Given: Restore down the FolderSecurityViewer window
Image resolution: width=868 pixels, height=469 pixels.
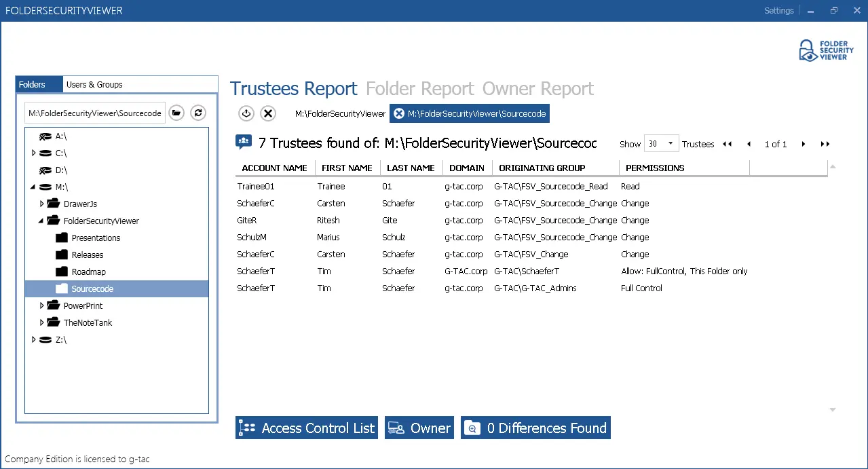Looking at the screenshot, I should tap(834, 11).
